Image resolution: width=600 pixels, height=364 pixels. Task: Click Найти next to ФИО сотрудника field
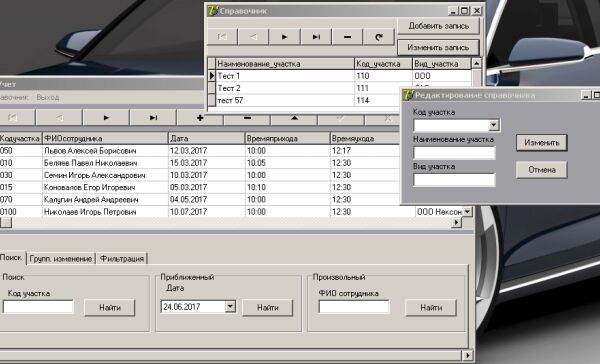coord(431,307)
